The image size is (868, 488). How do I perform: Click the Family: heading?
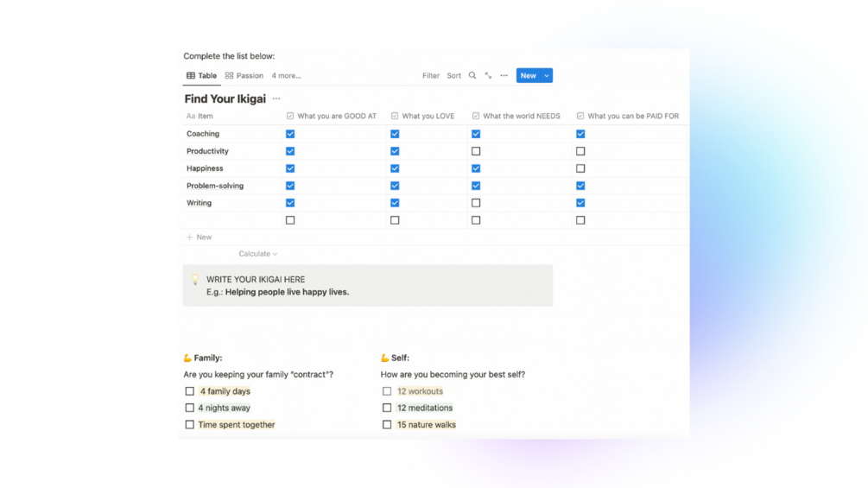click(208, 358)
